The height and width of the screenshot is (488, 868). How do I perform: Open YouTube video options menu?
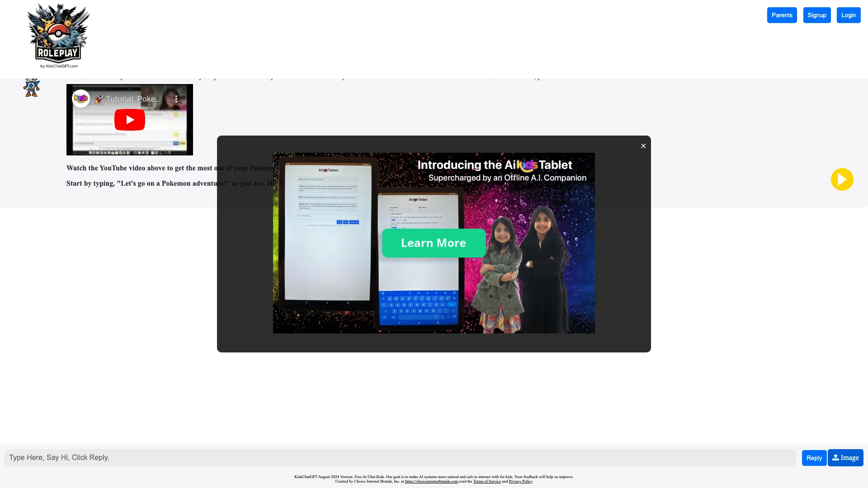click(x=176, y=99)
